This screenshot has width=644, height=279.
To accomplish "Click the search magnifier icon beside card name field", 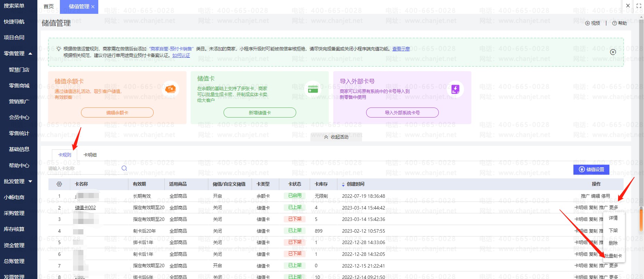I will click(x=124, y=168).
